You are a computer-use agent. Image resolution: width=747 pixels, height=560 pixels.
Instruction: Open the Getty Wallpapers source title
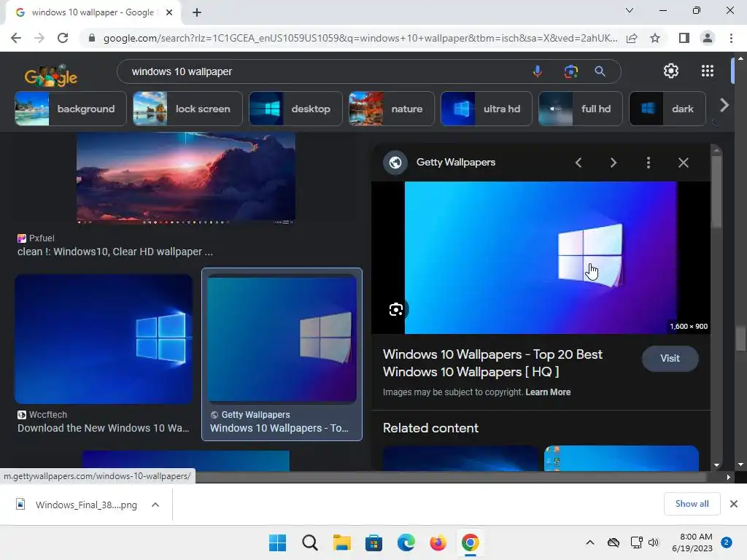click(x=456, y=163)
